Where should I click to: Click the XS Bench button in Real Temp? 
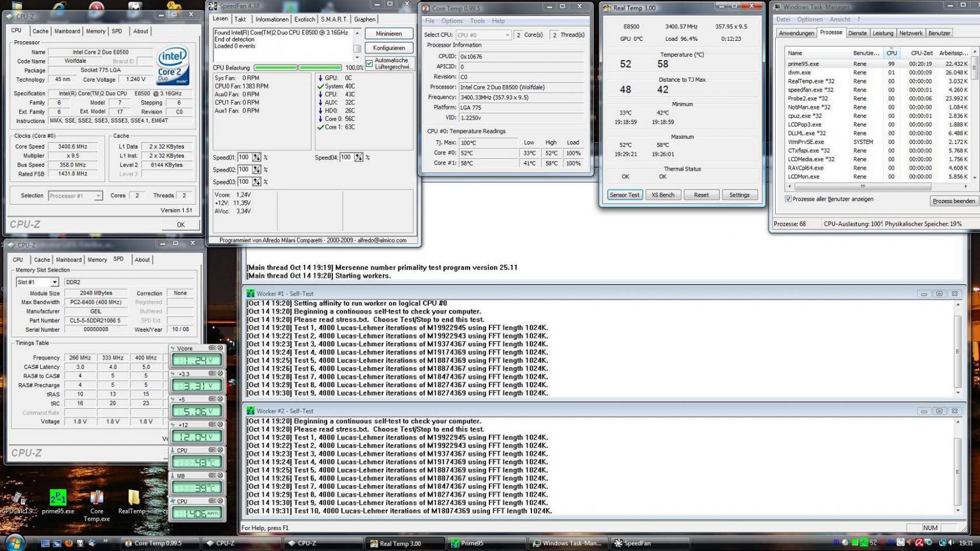(x=663, y=195)
